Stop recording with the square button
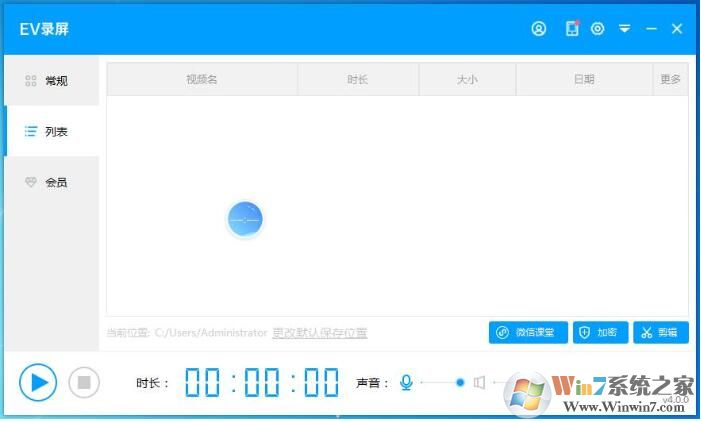Screen dimensions: 701x421 click(x=84, y=383)
